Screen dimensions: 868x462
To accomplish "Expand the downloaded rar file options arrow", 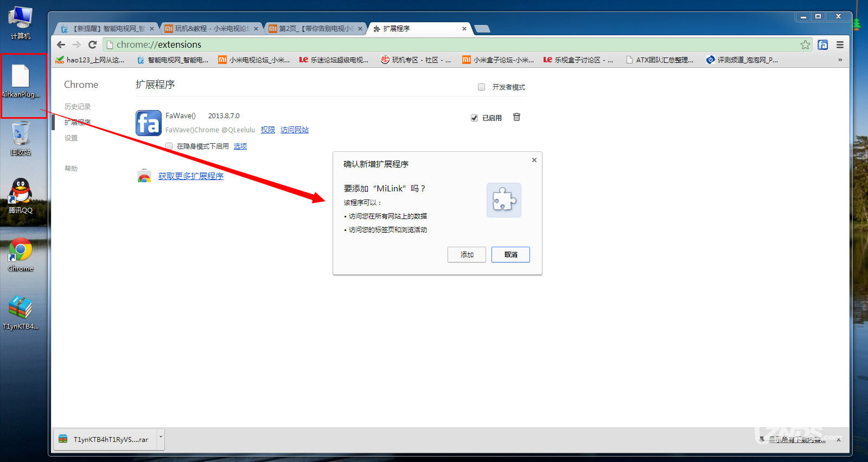I will (x=161, y=439).
